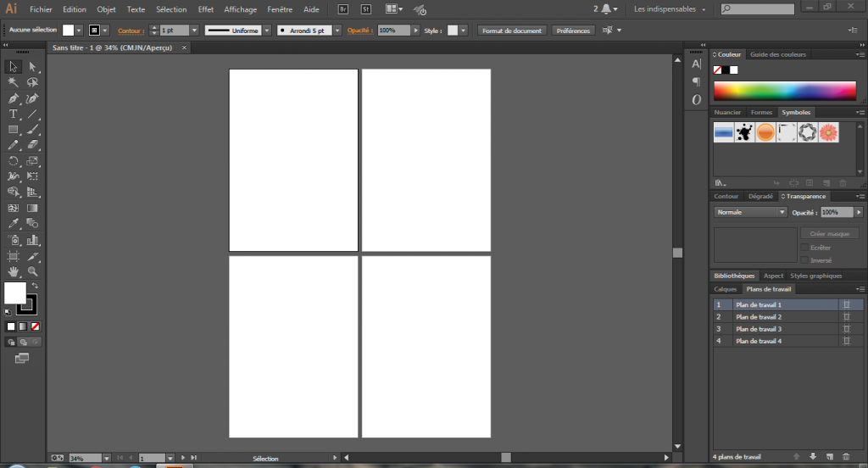
Task: Select the Pencil tool
Action: 13,145
